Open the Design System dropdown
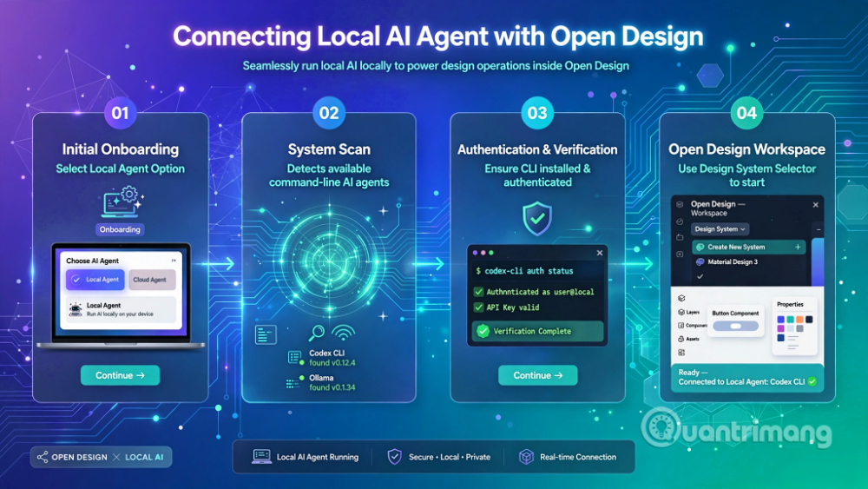 pos(720,228)
